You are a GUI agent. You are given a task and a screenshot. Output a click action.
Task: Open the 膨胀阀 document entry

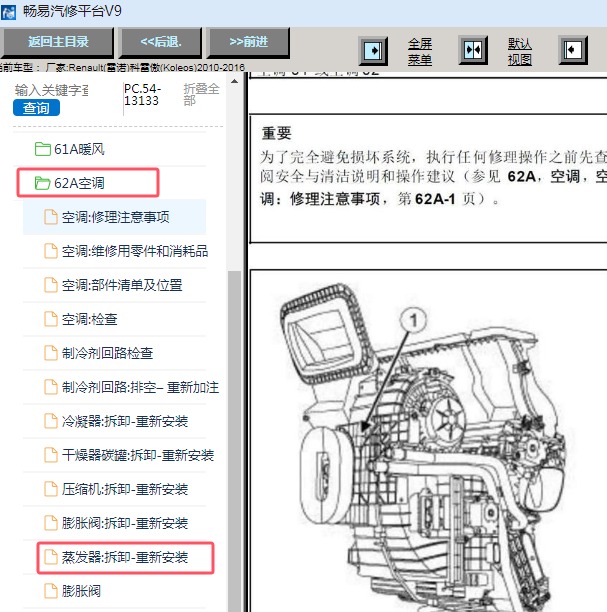81,591
